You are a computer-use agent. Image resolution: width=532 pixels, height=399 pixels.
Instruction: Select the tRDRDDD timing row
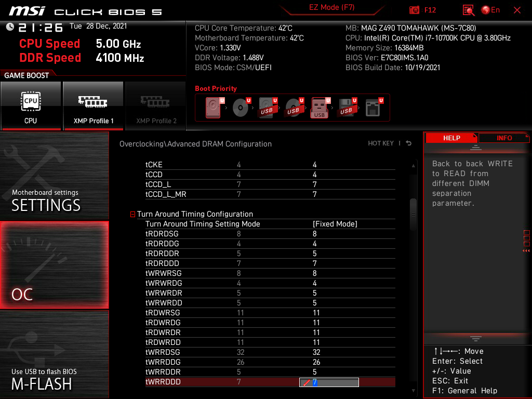click(x=270, y=263)
